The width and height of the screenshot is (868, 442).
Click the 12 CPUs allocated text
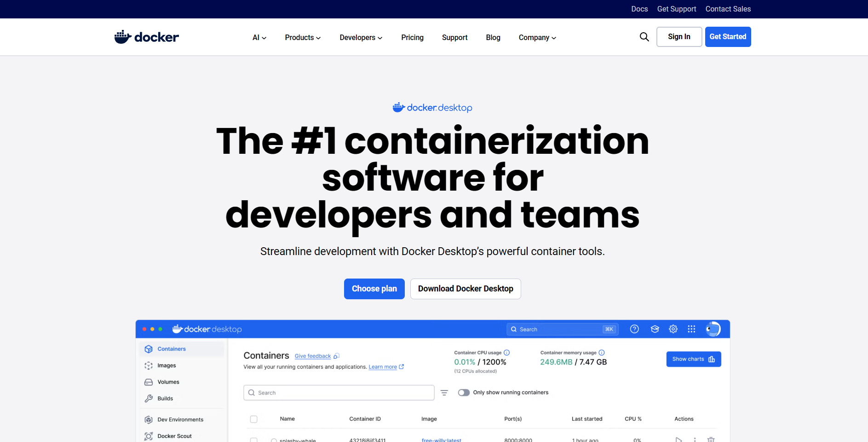click(x=476, y=371)
